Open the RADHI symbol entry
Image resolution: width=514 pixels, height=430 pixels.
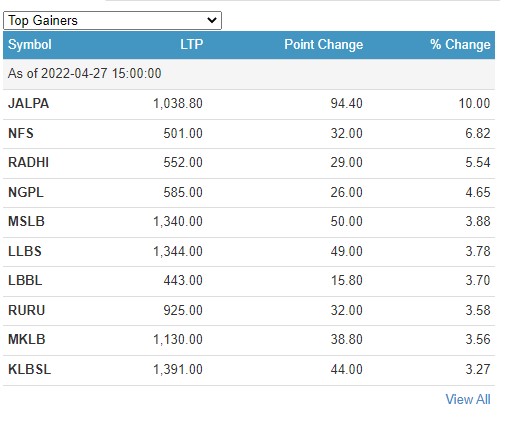[x=28, y=162]
